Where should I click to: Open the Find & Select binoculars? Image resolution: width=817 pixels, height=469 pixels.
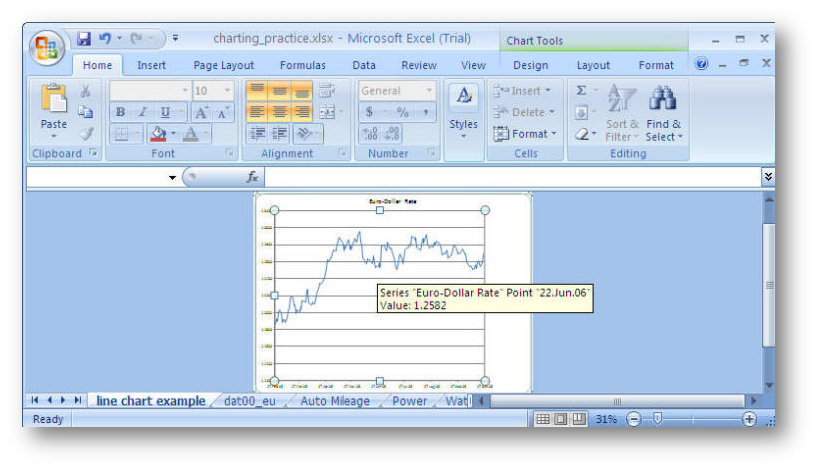click(x=663, y=100)
